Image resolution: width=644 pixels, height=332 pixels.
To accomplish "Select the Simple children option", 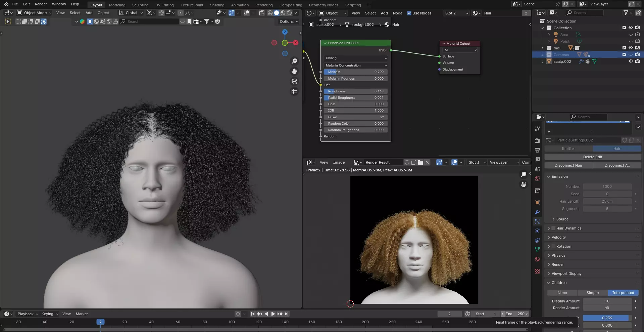I will 593,293.
